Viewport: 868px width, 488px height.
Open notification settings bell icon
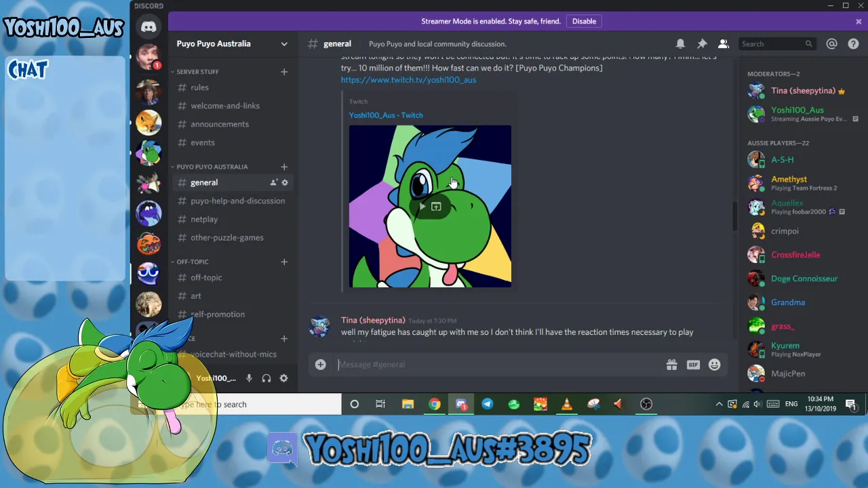680,44
